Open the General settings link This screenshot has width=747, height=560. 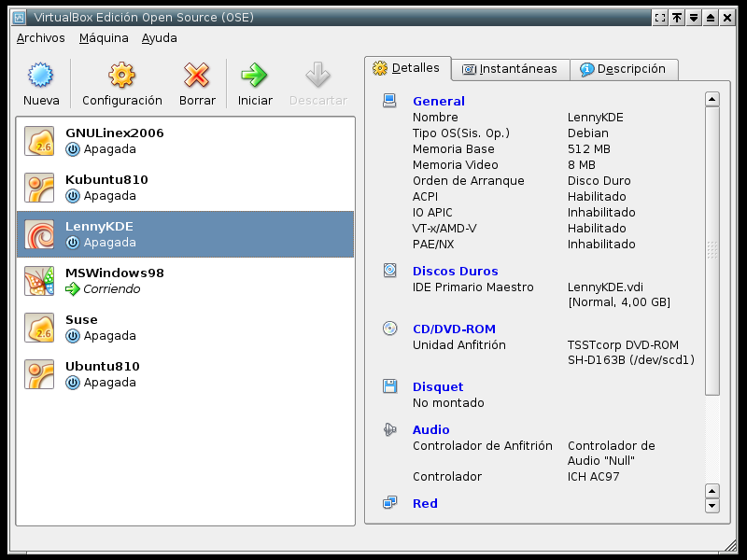pos(438,102)
